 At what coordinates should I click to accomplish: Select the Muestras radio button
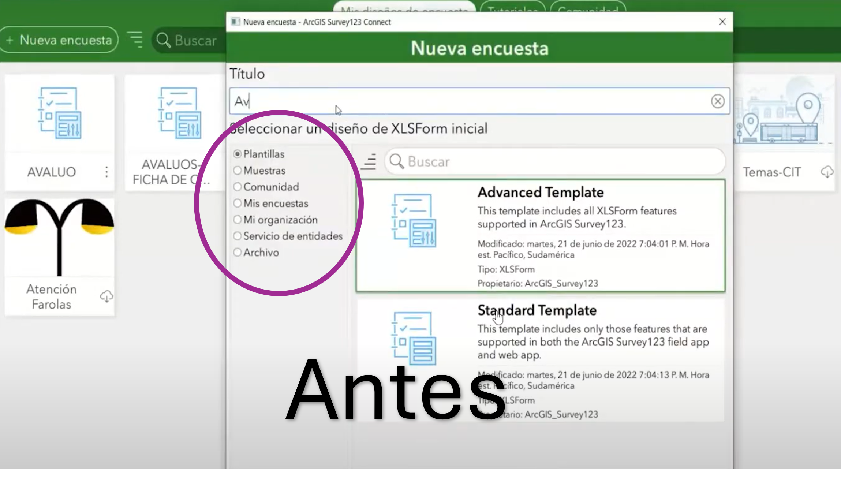click(x=238, y=171)
